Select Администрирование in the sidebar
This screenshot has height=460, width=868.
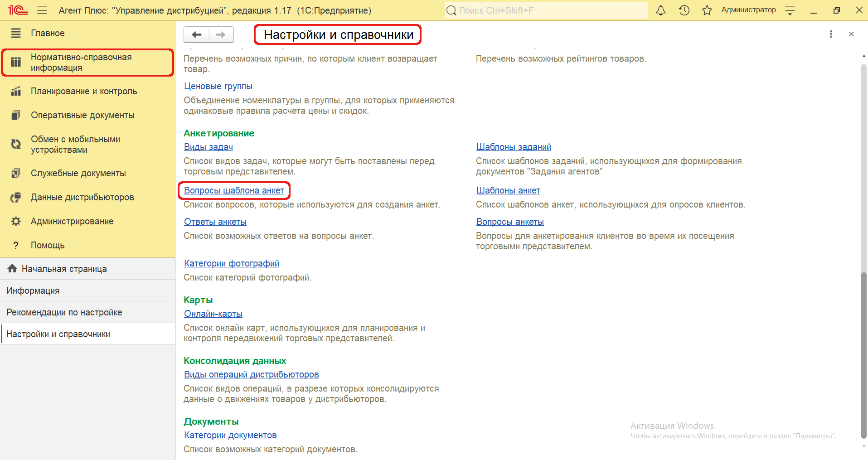tap(72, 221)
